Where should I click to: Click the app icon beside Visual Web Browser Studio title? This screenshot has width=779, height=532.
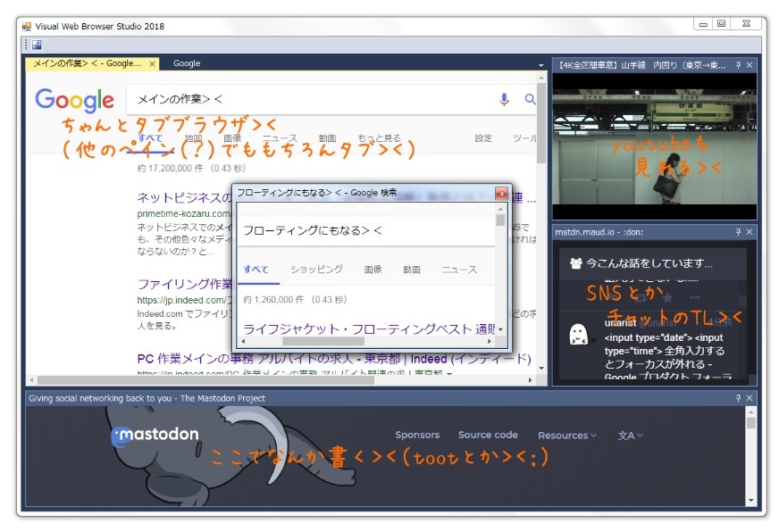(x=26, y=26)
